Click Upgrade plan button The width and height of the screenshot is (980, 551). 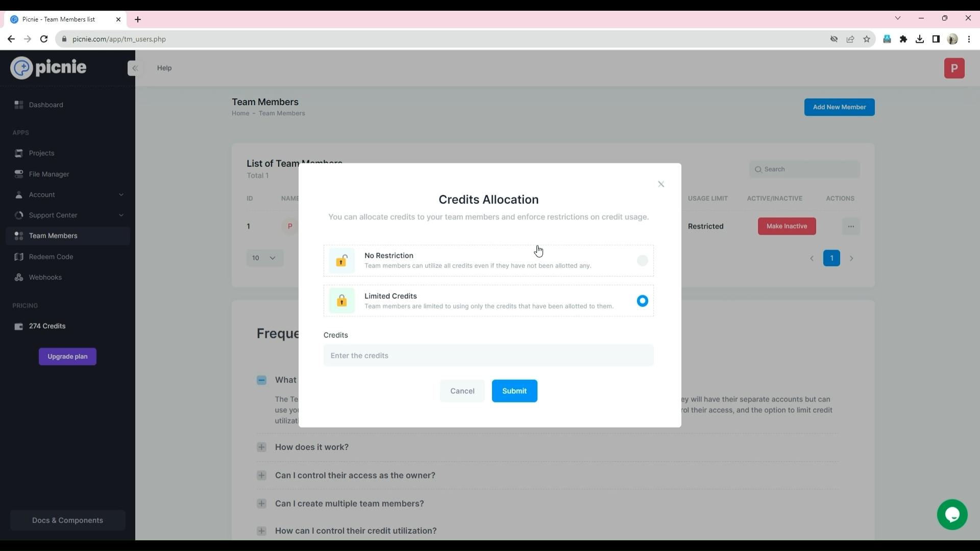[x=67, y=356]
